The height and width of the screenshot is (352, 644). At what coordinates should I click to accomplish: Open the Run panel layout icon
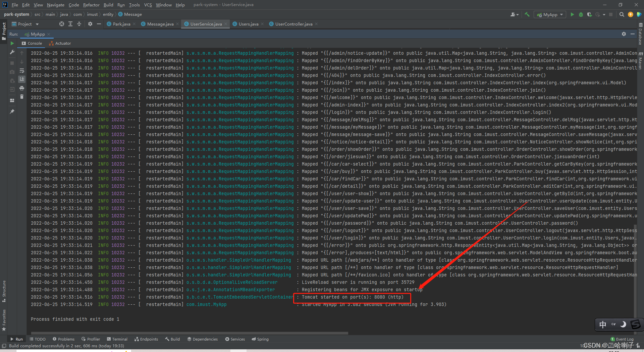pyautogui.click(x=12, y=100)
